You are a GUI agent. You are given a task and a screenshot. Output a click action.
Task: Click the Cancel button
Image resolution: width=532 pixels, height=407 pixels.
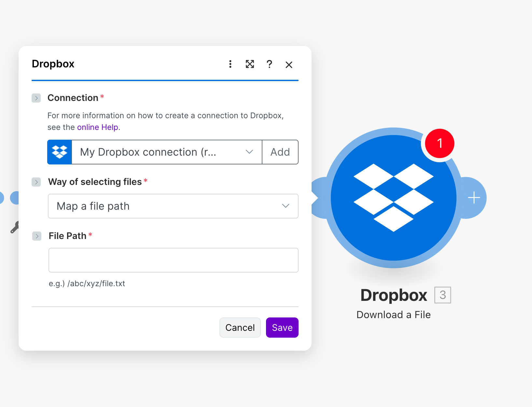point(240,328)
